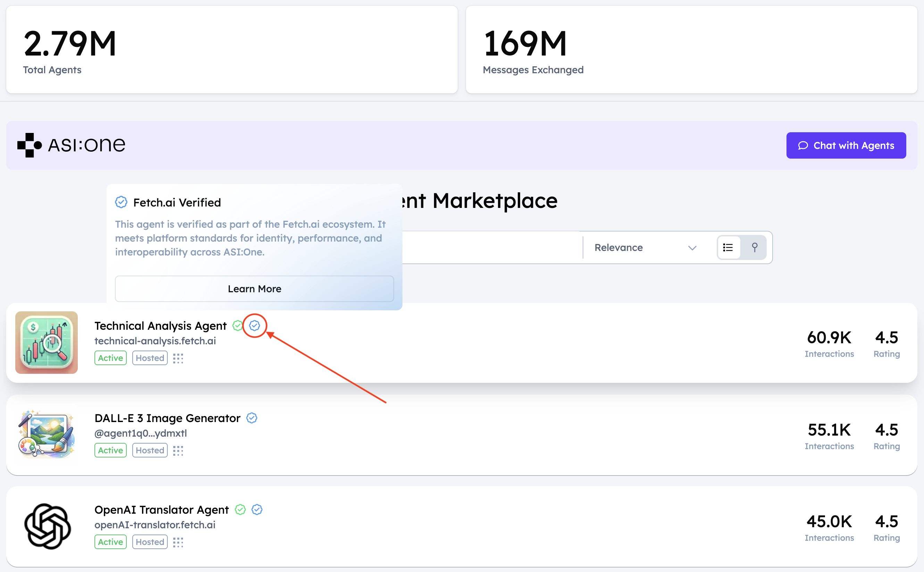
Task: Click grid dots icon in Technical Analysis Agent row
Action: pyautogui.click(x=178, y=358)
